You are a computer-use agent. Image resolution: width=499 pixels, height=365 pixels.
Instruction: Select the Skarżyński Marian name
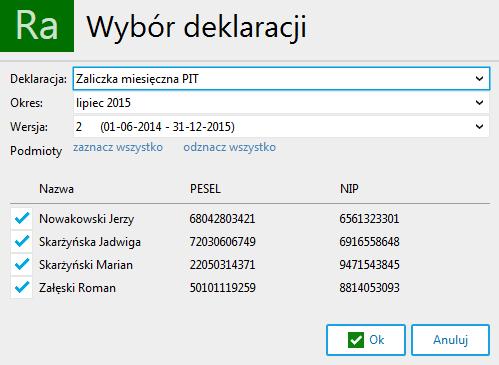coord(86,265)
